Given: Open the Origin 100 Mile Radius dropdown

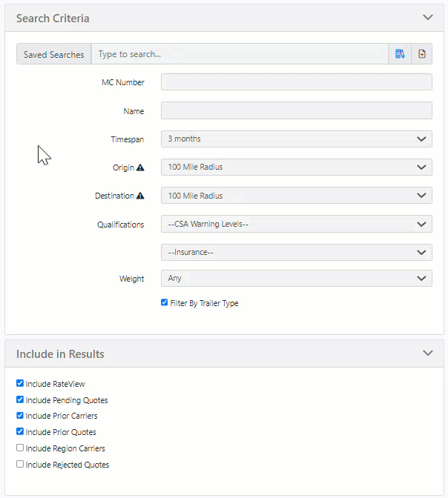Looking at the screenshot, I should 297,167.
